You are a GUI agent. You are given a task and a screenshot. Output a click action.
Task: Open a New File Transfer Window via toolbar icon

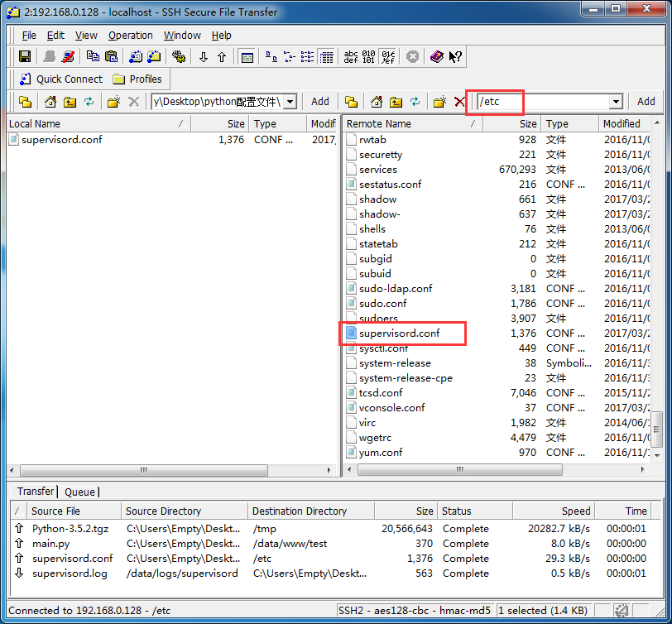pos(154,56)
